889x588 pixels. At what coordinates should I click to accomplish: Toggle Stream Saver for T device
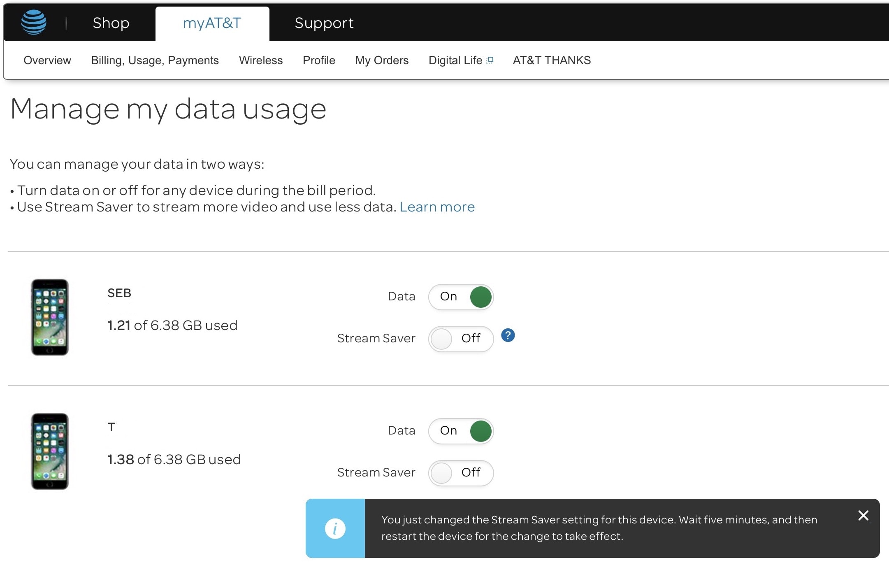[x=461, y=473]
